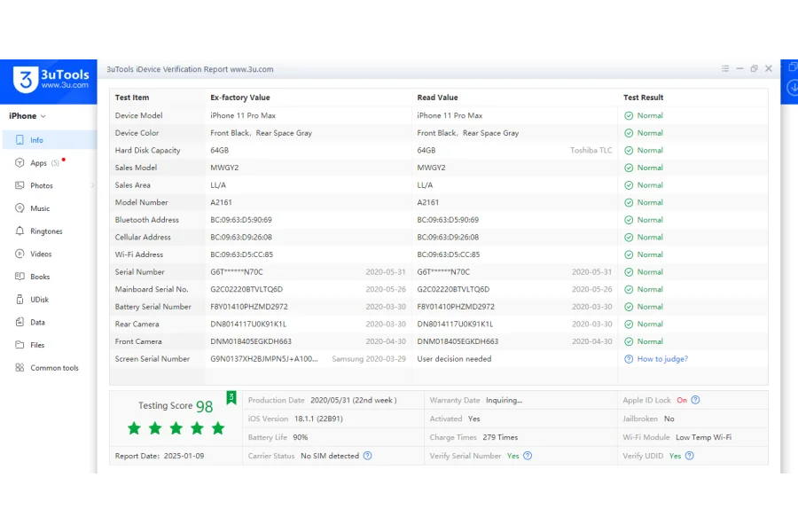
Task: Click the Serial Number Normal checkmark icon
Action: [x=629, y=272]
